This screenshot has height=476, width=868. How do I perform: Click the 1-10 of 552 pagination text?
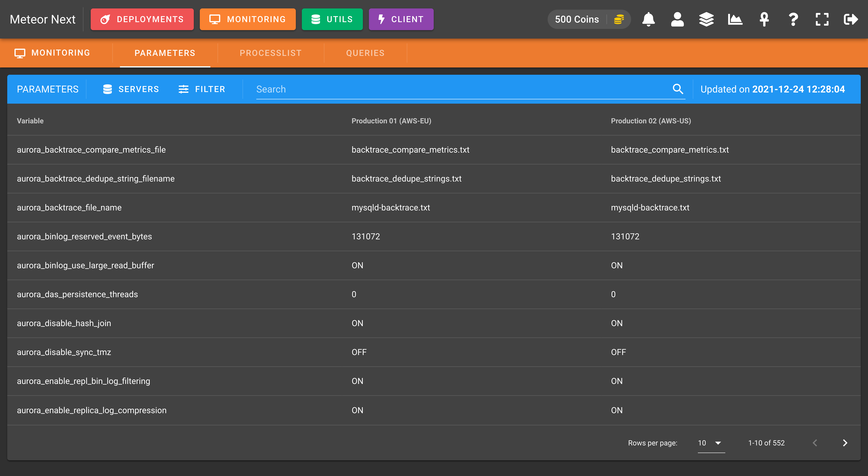click(x=766, y=443)
